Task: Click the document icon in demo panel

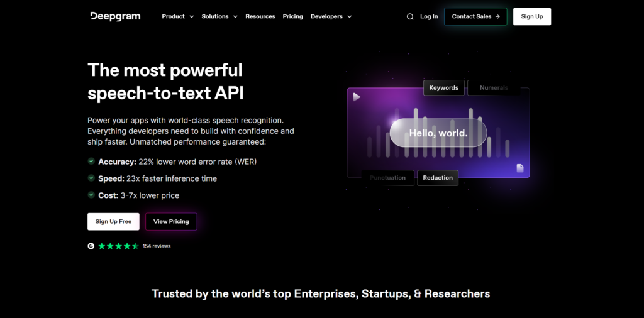Action: [520, 168]
